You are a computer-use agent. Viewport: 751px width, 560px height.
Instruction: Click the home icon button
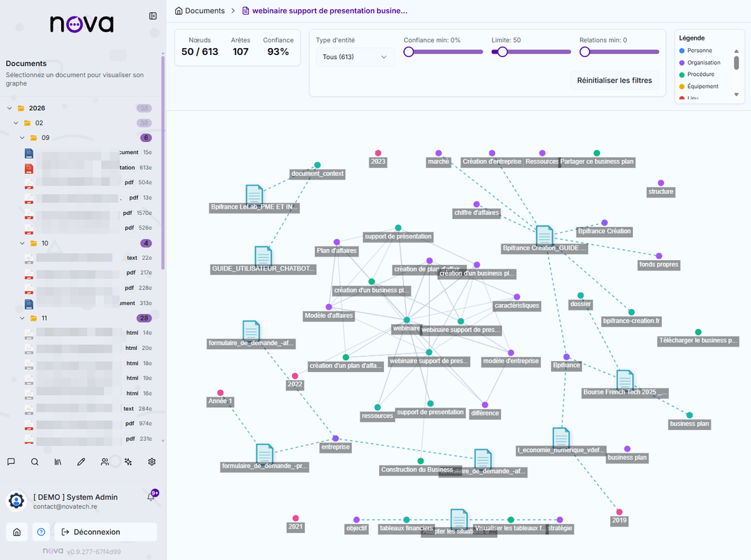(x=17, y=532)
